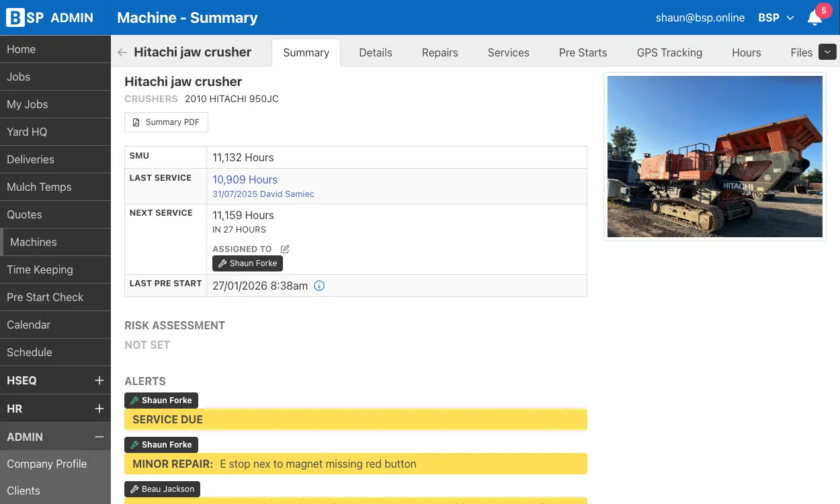The width and height of the screenshot is (840, 504).
Task: Click the info icon beside Last Pre Start time
Action: click(319, 286)
